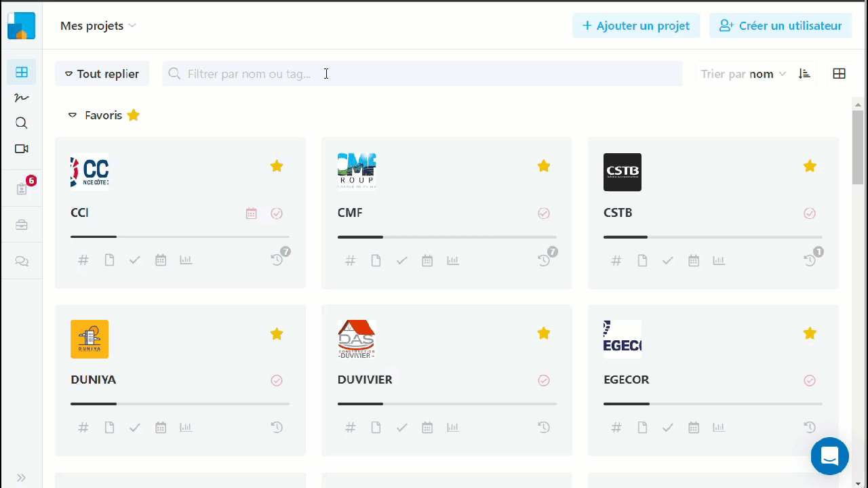The image size is (868, 488).
Task: Unfavorite the CMF project star
Action: (x=544, y=166)
